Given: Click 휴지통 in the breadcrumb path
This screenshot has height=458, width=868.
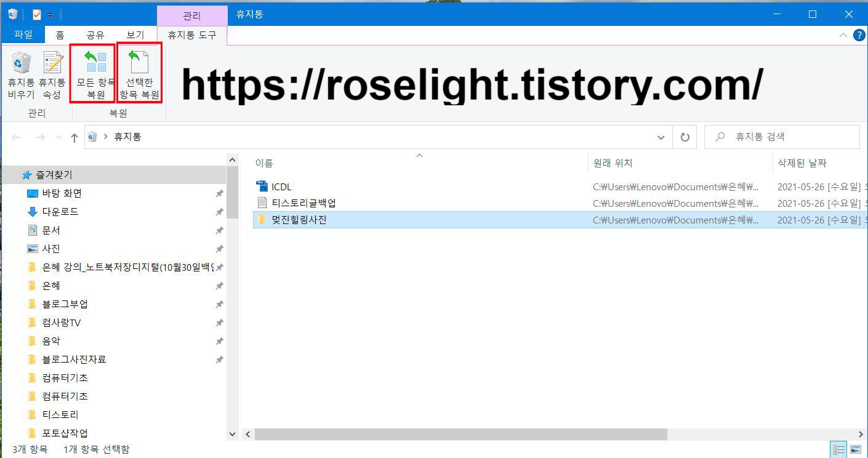Looking at the screenshot, I should click(128, 137).
